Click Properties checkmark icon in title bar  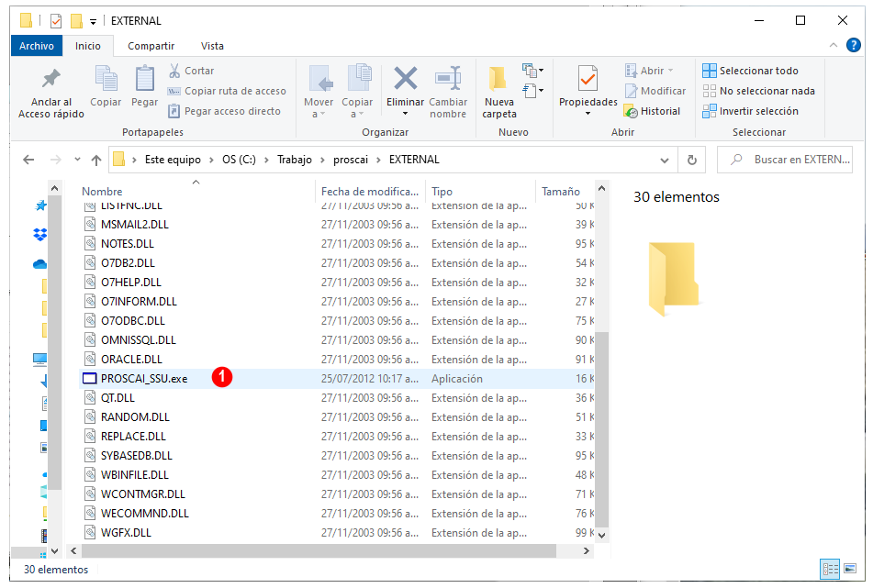click(56, 21)
